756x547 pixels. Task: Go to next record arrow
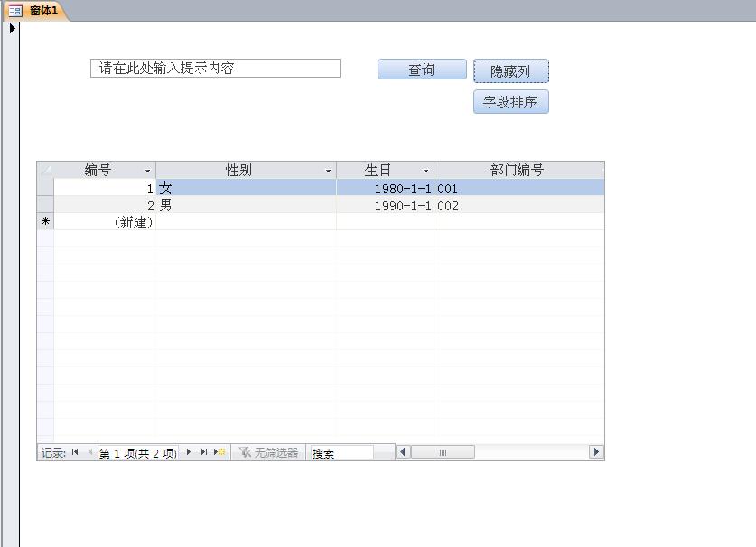pyautogui.click(x=189, y=452)
